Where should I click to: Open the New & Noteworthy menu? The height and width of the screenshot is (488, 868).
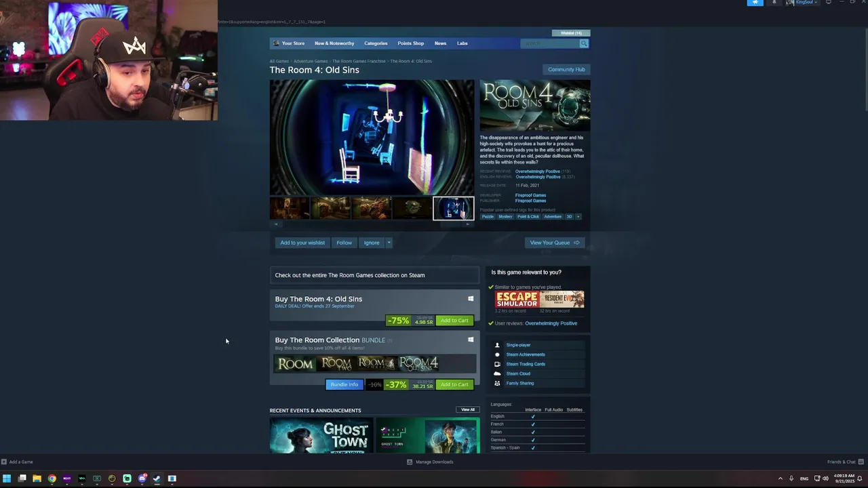click(x=334, y=43)
